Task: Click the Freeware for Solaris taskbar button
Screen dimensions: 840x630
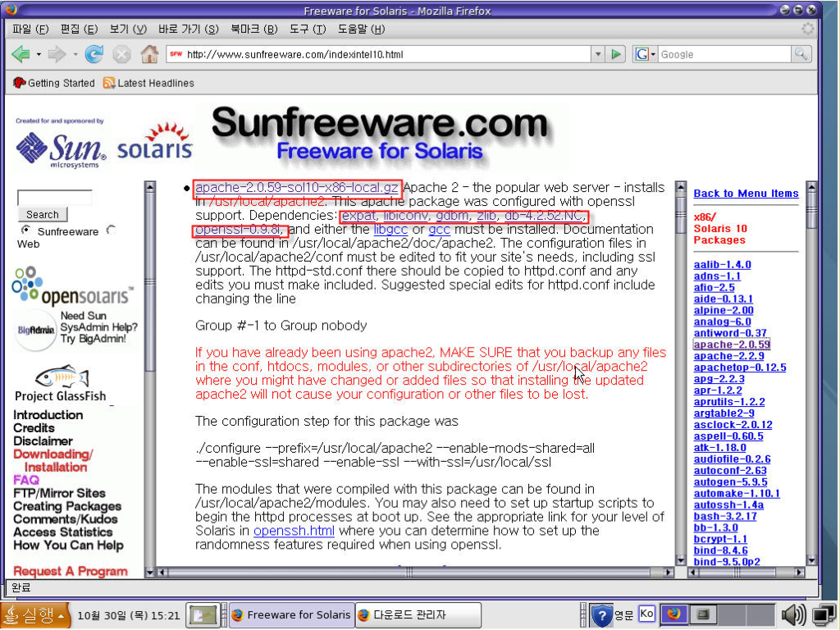Action: coord(291,615)
